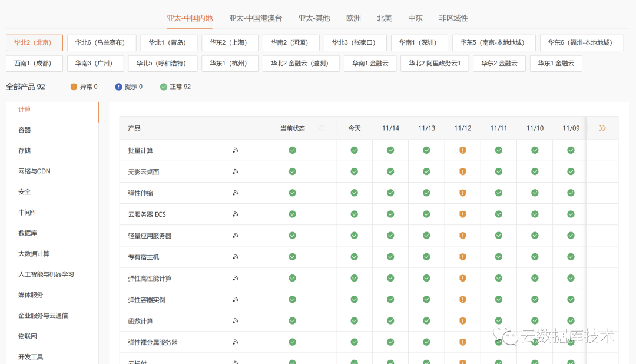The width and height of the screenshot is (636, 364).
Task: Click RSS subscribe icon for 弹性容器实例
Action: coord(235,300)
